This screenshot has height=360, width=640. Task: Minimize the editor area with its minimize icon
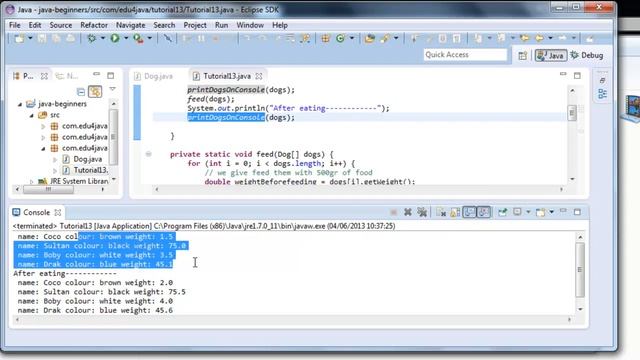563,75
